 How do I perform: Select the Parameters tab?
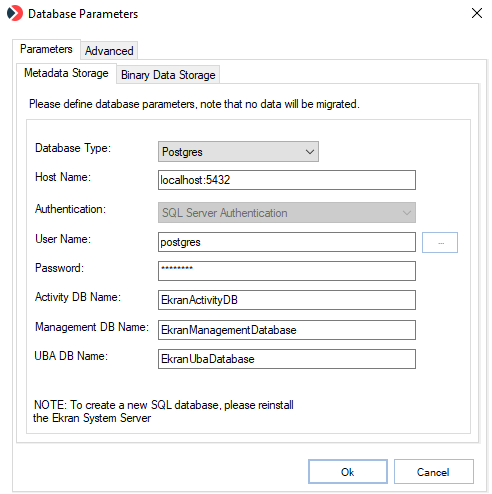46,49
